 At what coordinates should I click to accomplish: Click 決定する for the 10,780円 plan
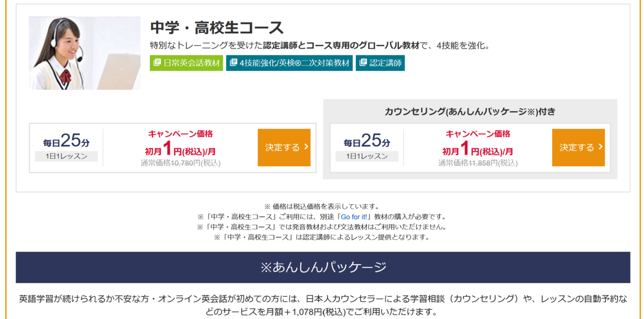point(284,147)
